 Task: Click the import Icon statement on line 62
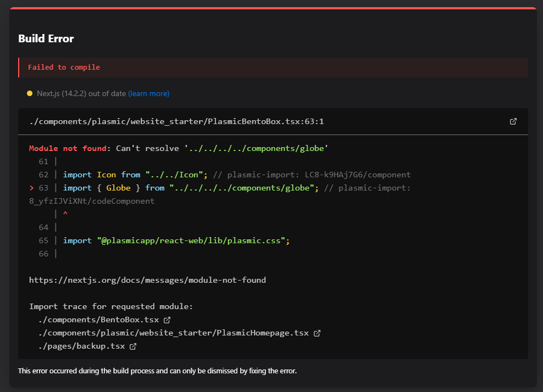134,175
